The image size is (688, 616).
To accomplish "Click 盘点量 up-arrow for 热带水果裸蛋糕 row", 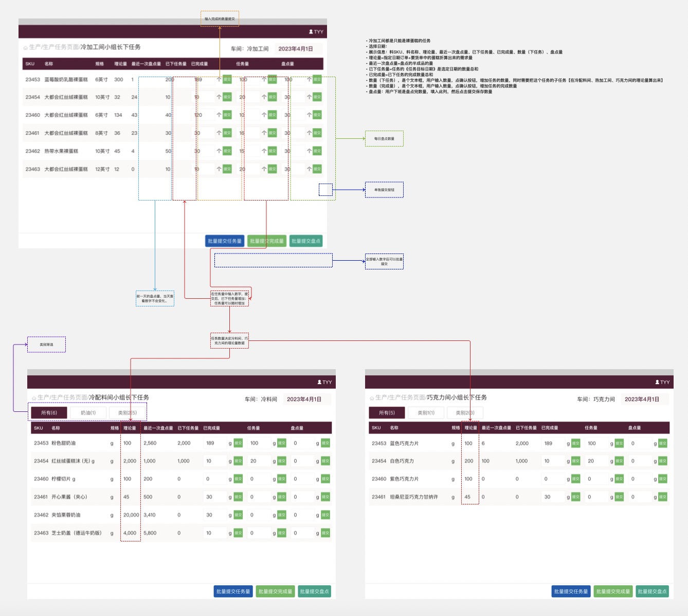I will [309, 151].
